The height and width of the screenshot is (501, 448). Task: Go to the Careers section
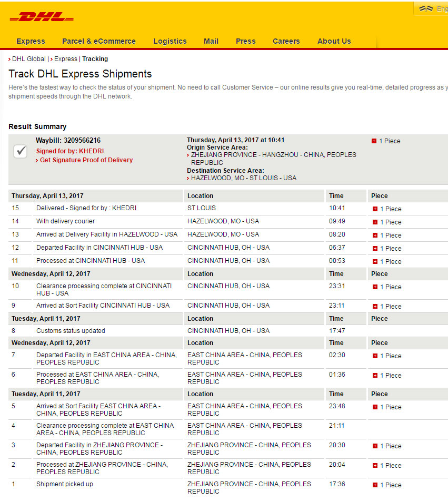[286, 41]
